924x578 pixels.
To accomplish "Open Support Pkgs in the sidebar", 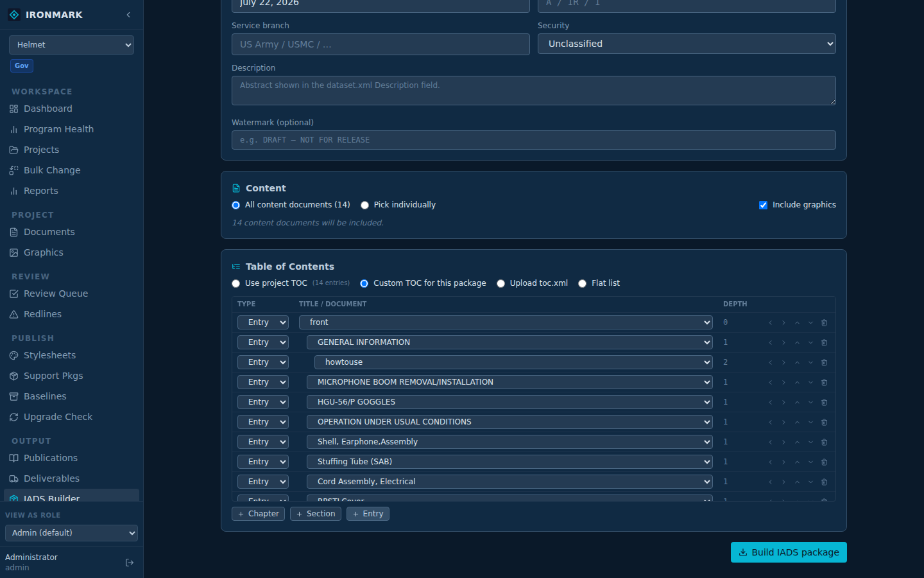I will point(71,376).
